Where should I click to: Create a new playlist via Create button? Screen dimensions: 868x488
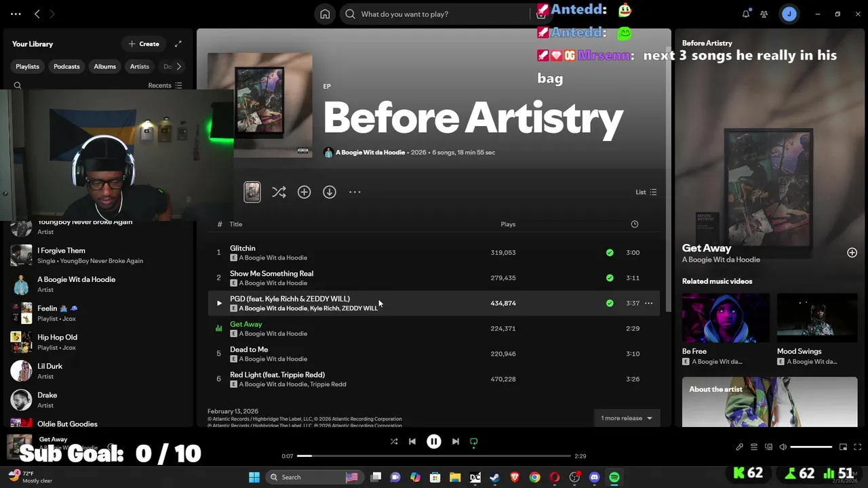click(x=144, y=44)
